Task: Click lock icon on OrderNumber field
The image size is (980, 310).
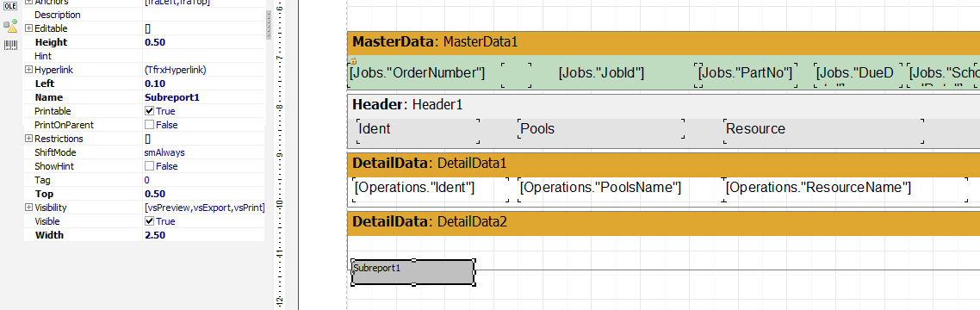Action: [x=352, y=61]
